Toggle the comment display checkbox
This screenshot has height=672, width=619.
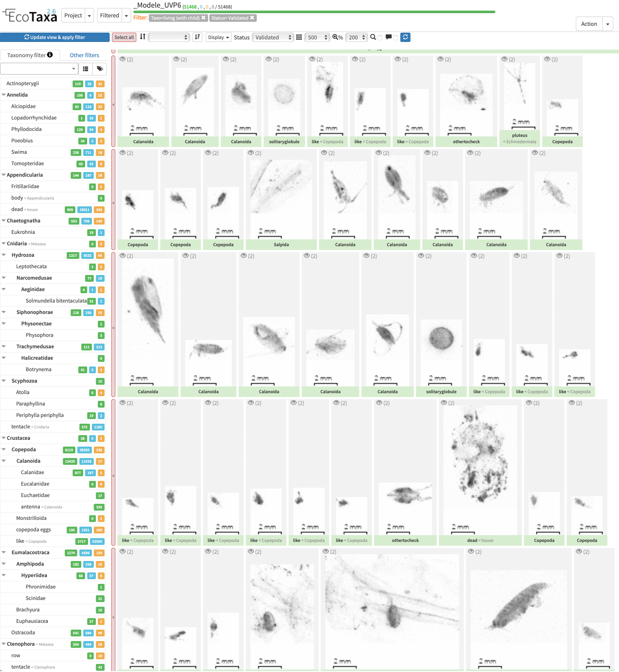[395, 38]
